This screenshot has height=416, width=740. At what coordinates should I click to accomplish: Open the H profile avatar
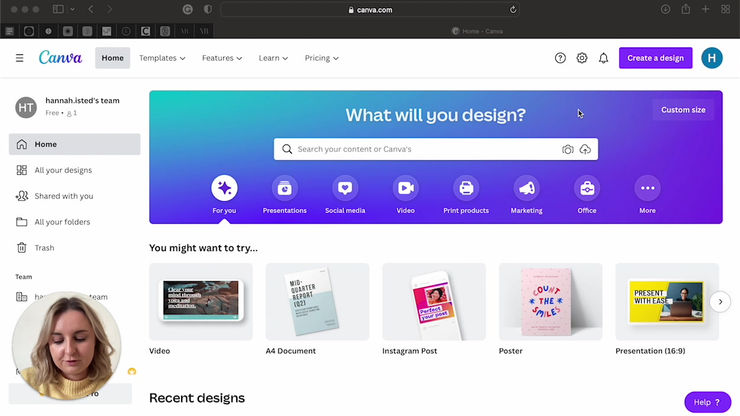click(712, 58)
